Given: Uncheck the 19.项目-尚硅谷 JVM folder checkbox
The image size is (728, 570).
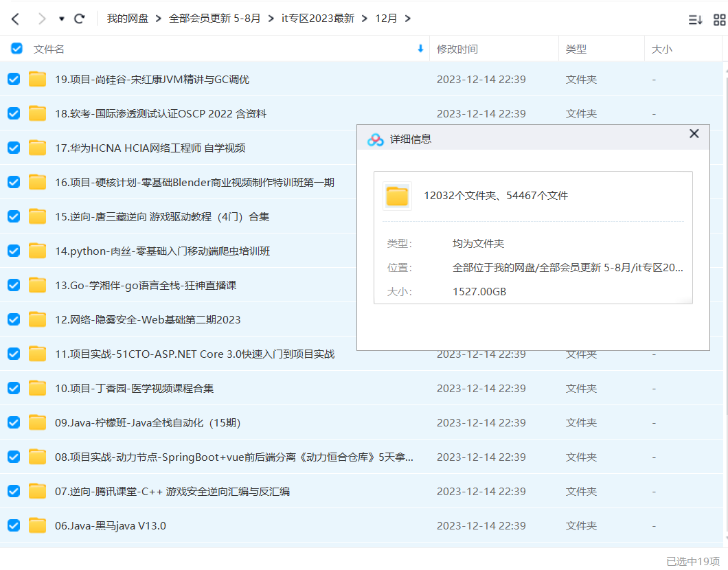Looking at the screenshot, I should 14,80.
